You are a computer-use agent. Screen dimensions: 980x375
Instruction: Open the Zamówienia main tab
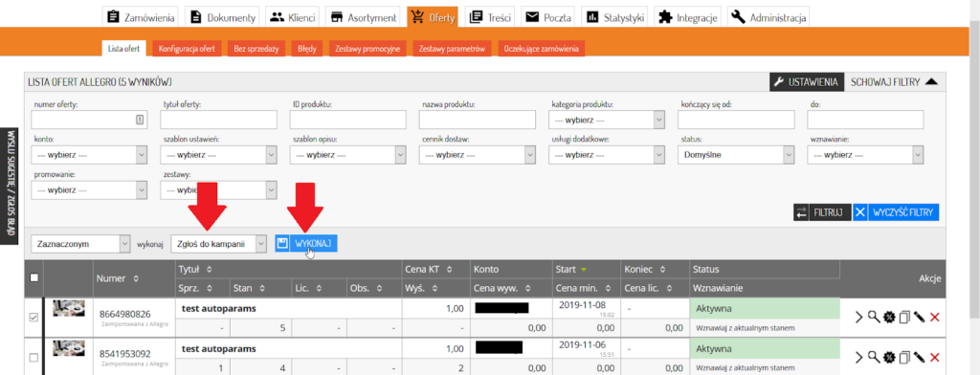(x=140, y=17)
